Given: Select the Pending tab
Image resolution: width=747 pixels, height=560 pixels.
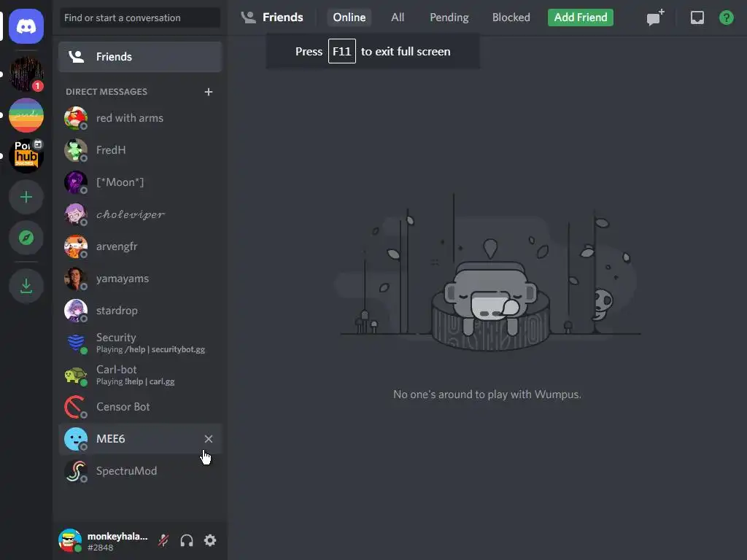Looking at the screenshot, I should coord(449,17).
